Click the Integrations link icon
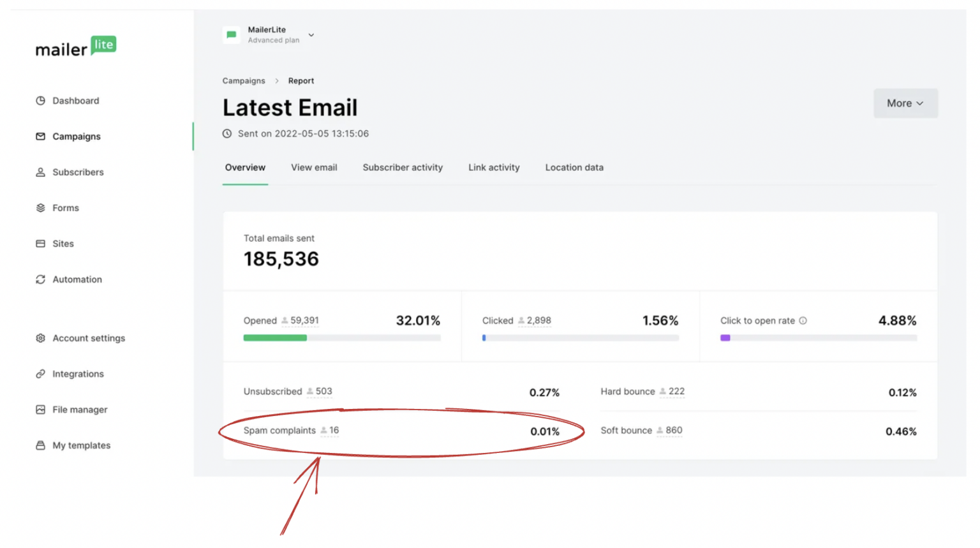Image resolution: width=980 pixels, height=548 pixels. coord(40,373)
